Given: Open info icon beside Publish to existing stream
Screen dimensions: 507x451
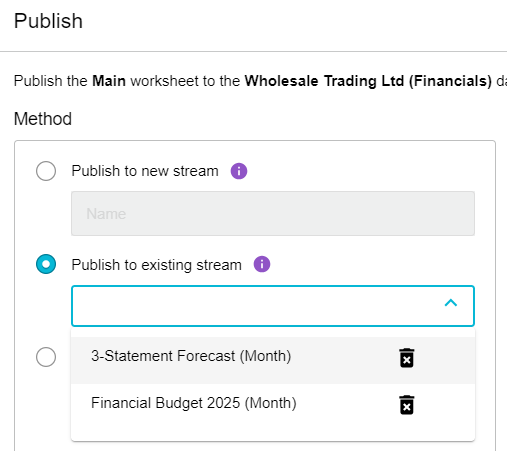Looking at the screenshot, I should 262,264.
